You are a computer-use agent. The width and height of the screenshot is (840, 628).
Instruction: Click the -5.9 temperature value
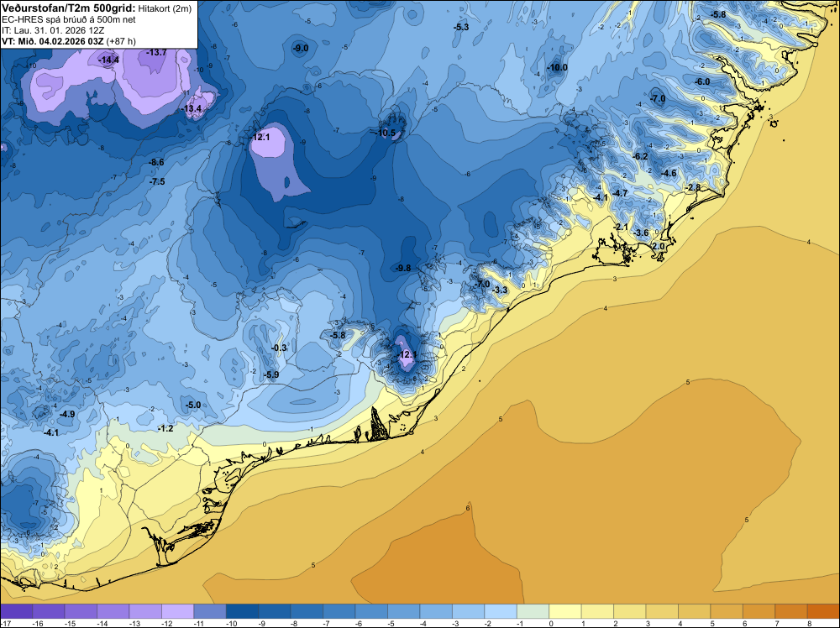click(271, 374)
